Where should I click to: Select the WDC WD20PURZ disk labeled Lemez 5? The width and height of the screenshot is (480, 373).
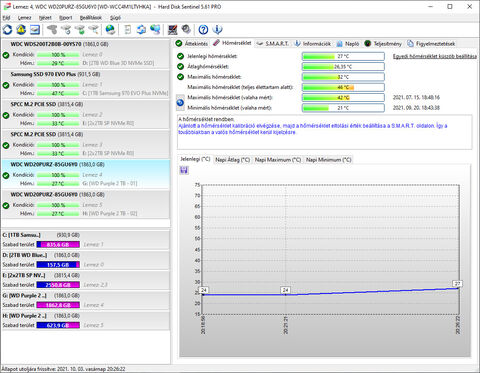85,204
